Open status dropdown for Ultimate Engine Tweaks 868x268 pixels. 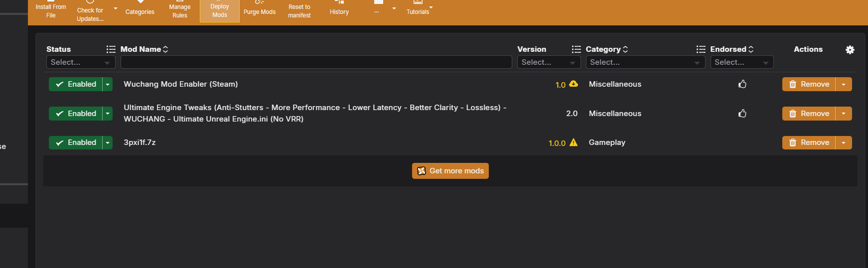[x=108, y=114]
